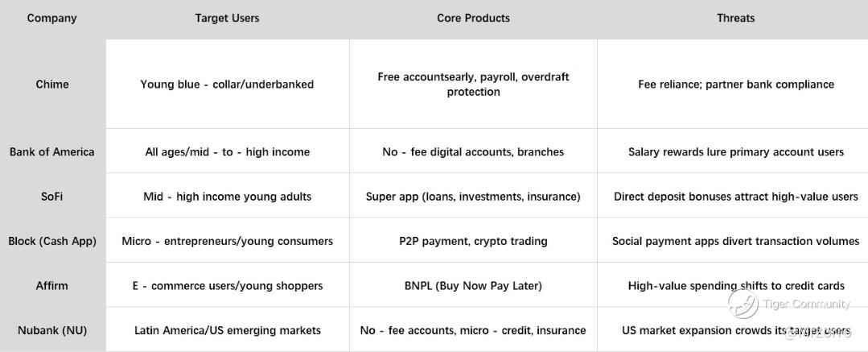Screen dimensions: 868x352
Task: Select the Nubank (NU) row label
Action: pos(52,330)
